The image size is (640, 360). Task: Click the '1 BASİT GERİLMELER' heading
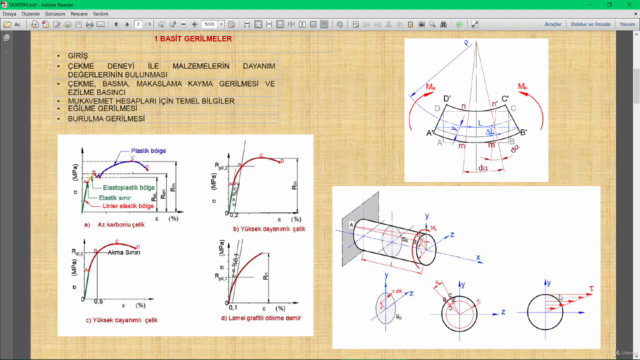click(193, 39)
